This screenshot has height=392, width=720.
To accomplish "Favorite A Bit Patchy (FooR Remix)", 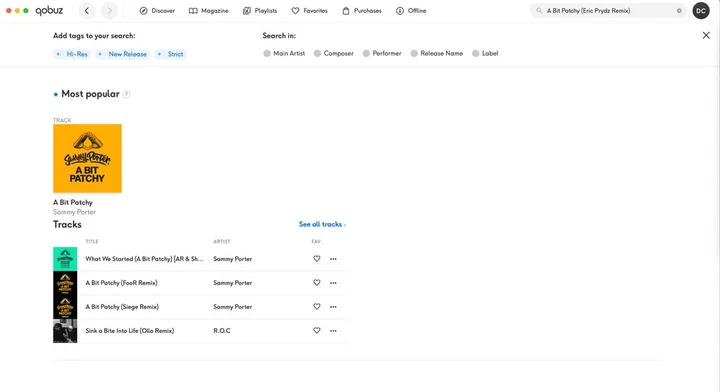I will (316, 283).
